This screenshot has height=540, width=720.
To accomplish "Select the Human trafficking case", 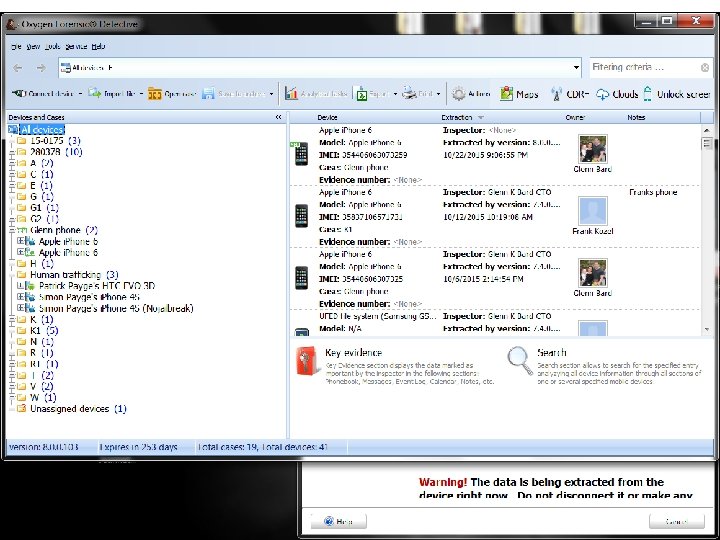I will (x=74, y=275).
